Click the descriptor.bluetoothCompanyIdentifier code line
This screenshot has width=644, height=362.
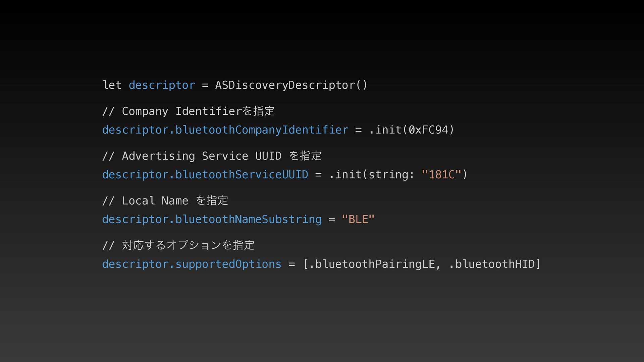click(278, 130)
